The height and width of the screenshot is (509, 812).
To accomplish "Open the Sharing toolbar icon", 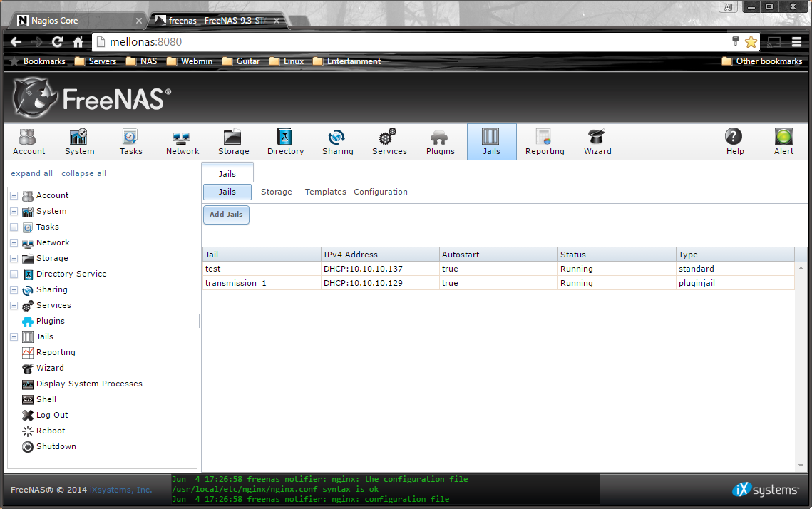I will point(338,142).
